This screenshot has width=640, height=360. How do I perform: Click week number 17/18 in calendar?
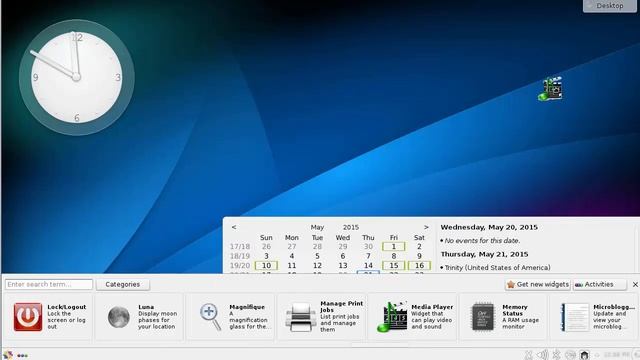coord(240,247)
